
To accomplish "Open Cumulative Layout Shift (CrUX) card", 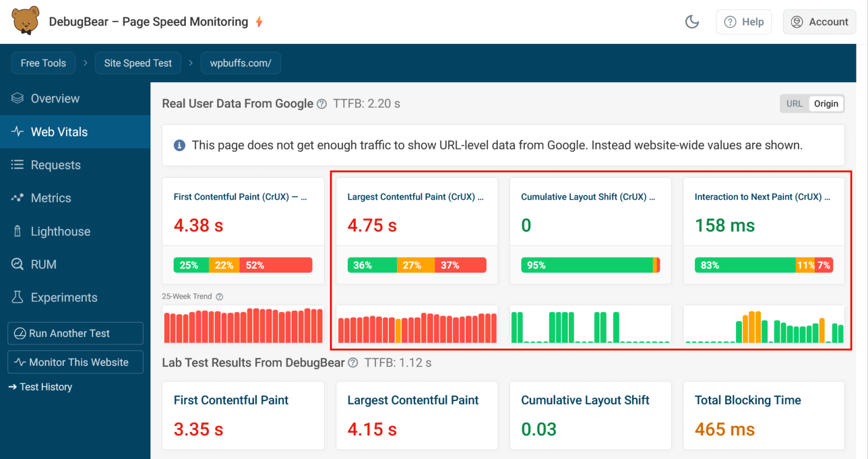I will 590,230.
